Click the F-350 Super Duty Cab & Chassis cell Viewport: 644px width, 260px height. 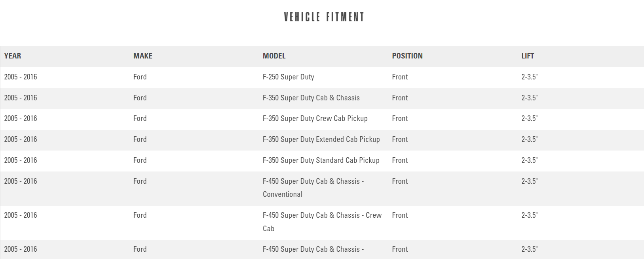pos(311,98)
